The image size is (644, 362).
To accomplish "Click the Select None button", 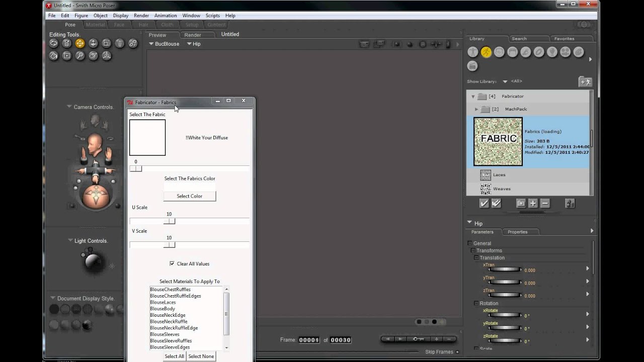I will pos(201,356).
